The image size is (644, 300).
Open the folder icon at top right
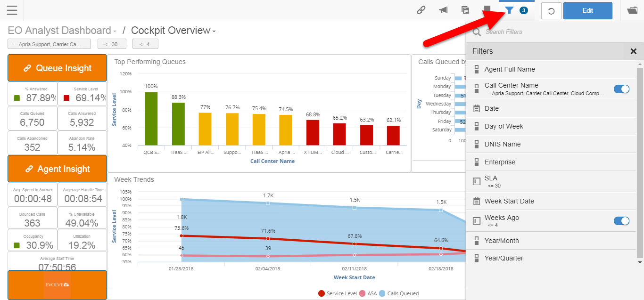[632, 11]
